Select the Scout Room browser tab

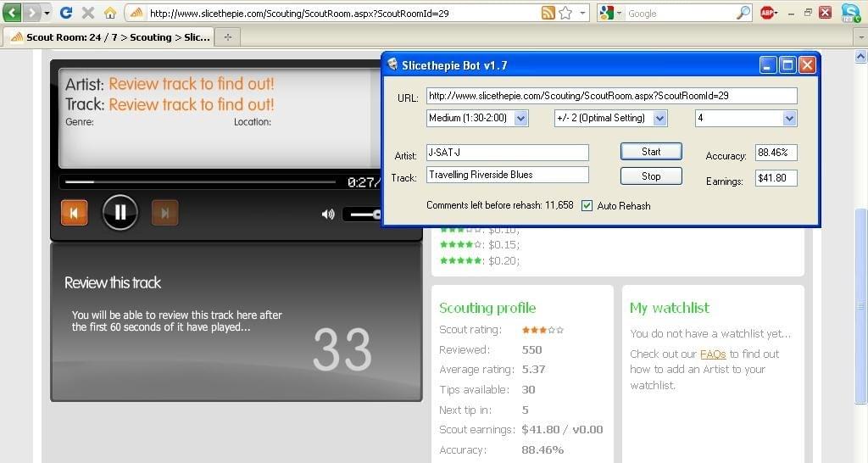[x=109, y=37]
